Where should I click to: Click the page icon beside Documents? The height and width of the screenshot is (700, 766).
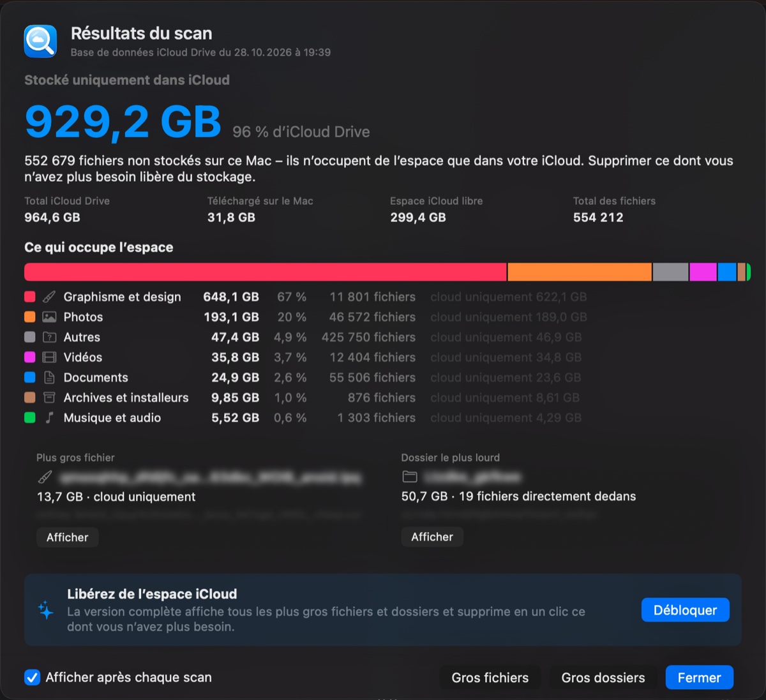[x=49, y=378]
